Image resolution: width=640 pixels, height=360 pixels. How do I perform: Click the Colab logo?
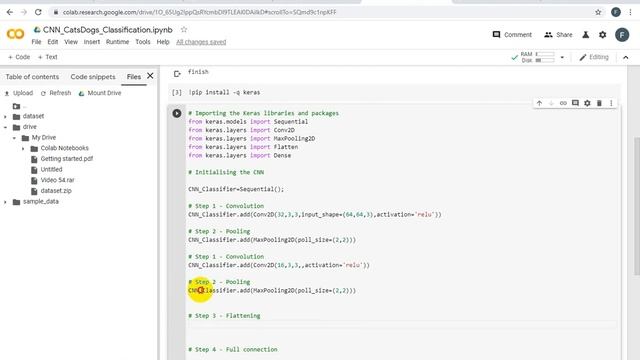coord(16,34)
